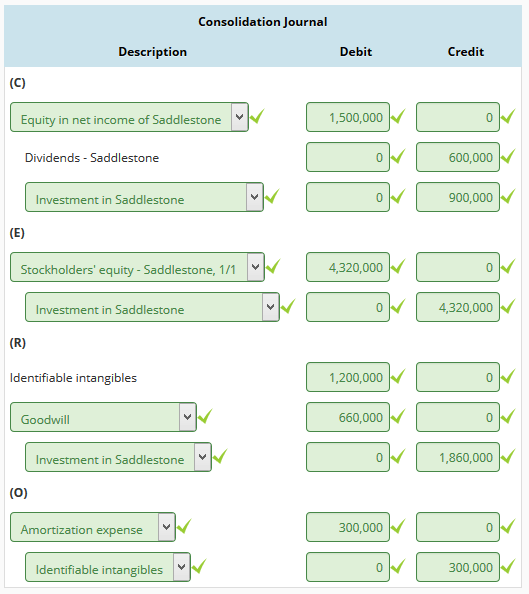Click the debit field showing 4,320,000
The height and width of the screenshot is (594, 529).
click(x=348, y=267)
